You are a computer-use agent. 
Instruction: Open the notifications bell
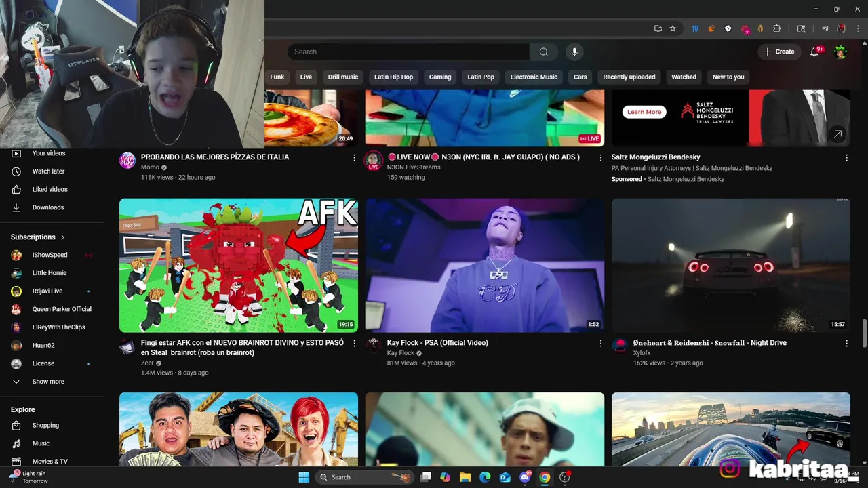coord(815,52)
